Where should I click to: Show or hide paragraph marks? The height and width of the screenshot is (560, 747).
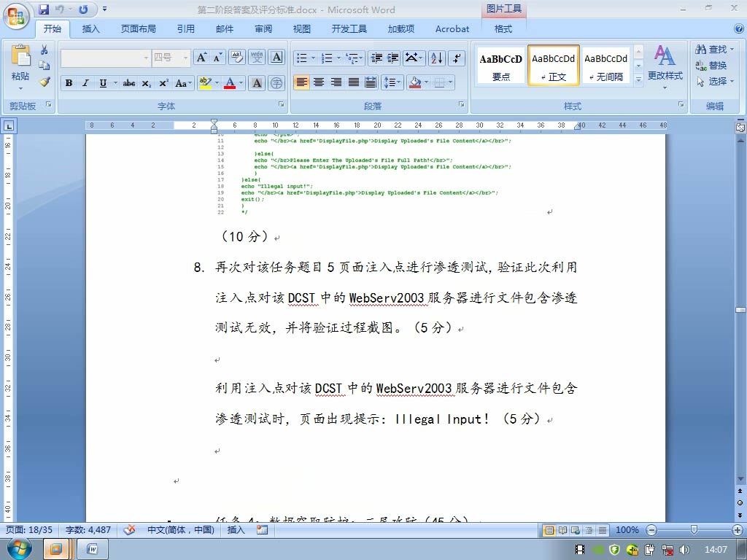click(x=457, y=58)
